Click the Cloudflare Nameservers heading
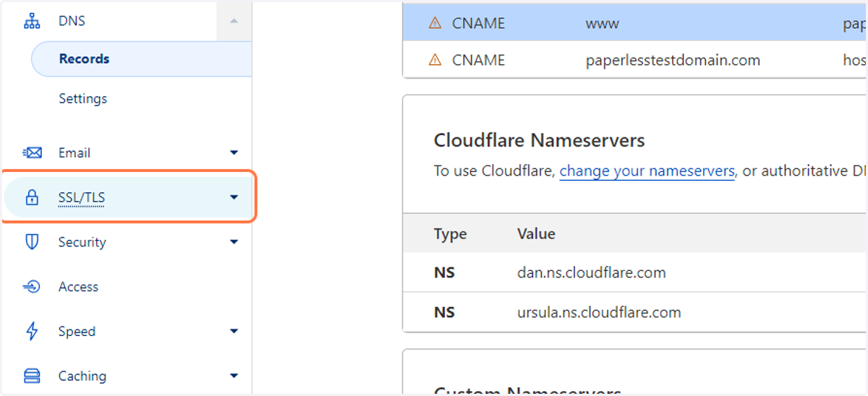 (x=540, y=140)
